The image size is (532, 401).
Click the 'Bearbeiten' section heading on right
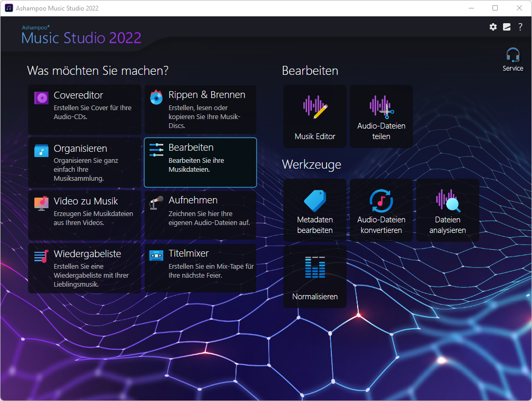click(x=310, y=71)
